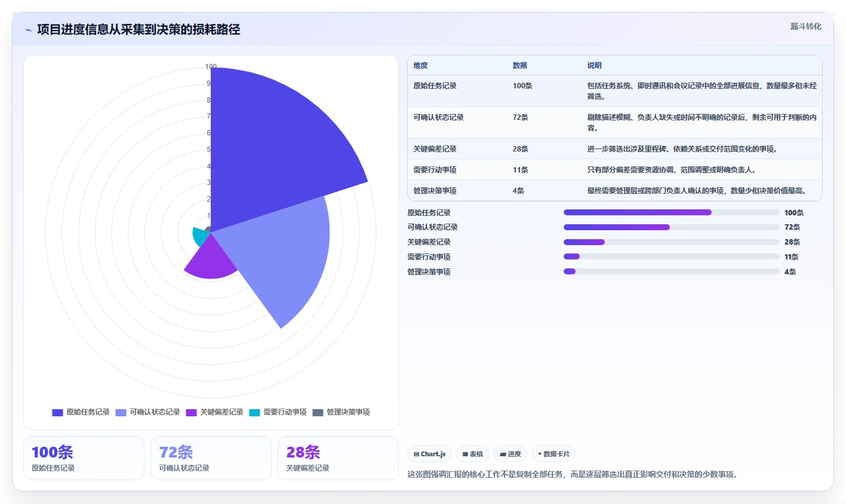Viewport: 846px width, 504px height.
Task: Click description starting 最终需要管理层或跨部门
Action: (697, 191)
